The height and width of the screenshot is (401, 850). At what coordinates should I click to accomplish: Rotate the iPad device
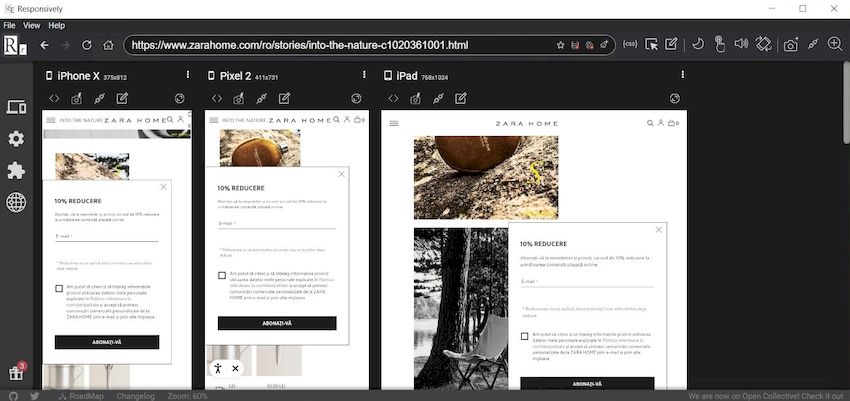[675, 98]
